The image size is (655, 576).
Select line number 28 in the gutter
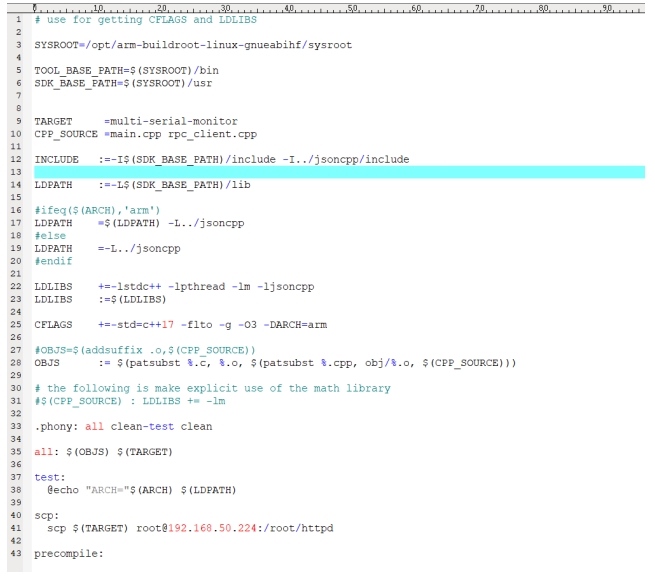pos(18,363)
